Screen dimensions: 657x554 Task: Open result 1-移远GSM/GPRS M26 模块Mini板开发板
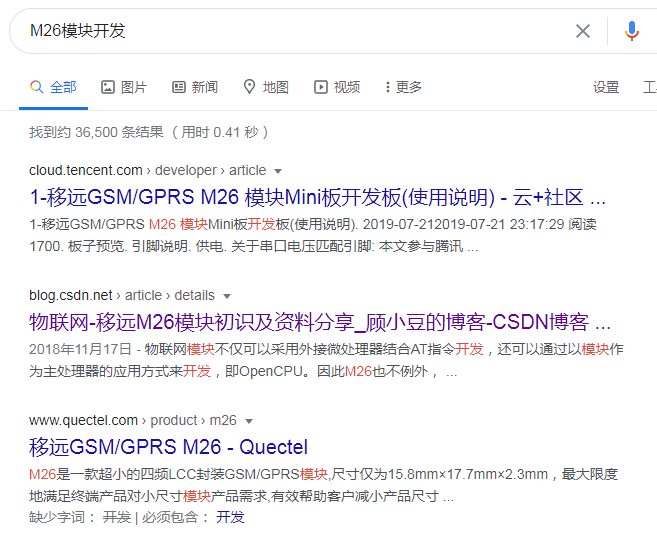pos(318,197)
